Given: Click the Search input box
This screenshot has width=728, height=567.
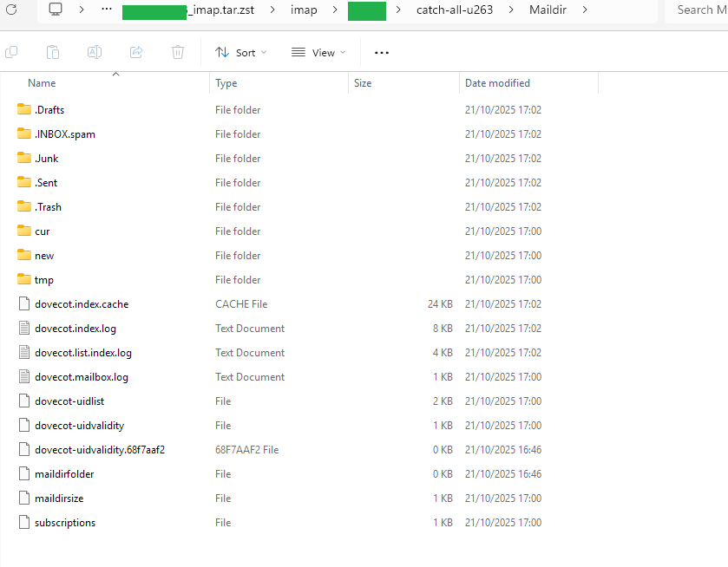Looking at the screenshot, I should [697, 10].
